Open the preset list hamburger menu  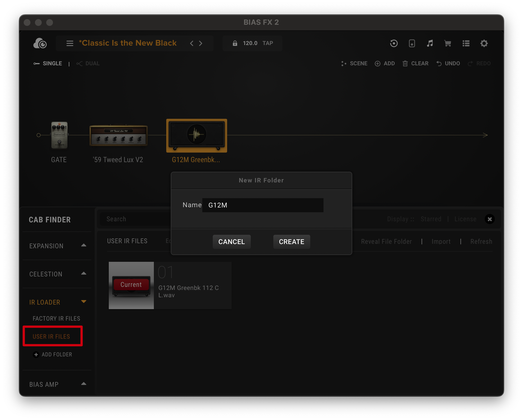70,43
